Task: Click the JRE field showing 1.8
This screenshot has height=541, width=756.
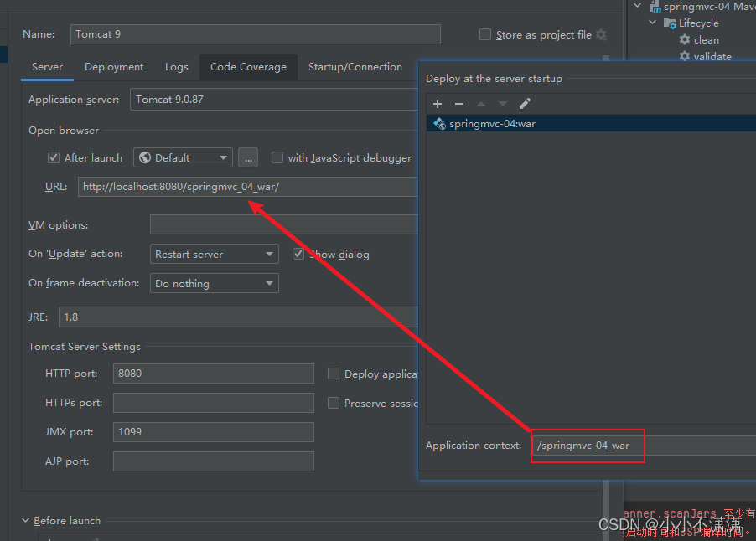Action: point(238,317)
